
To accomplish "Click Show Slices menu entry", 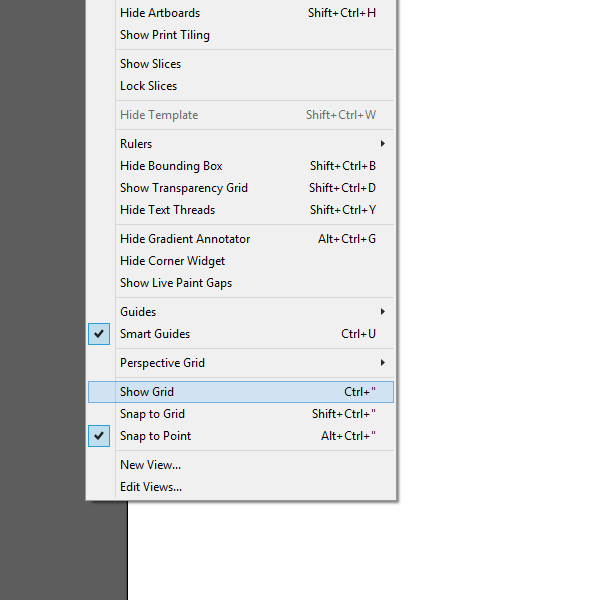I will tap(241, 64).
